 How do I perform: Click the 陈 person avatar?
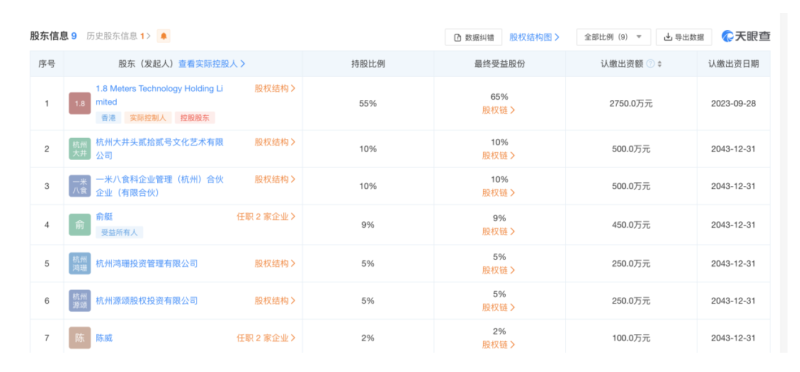[x=80, y=338]
